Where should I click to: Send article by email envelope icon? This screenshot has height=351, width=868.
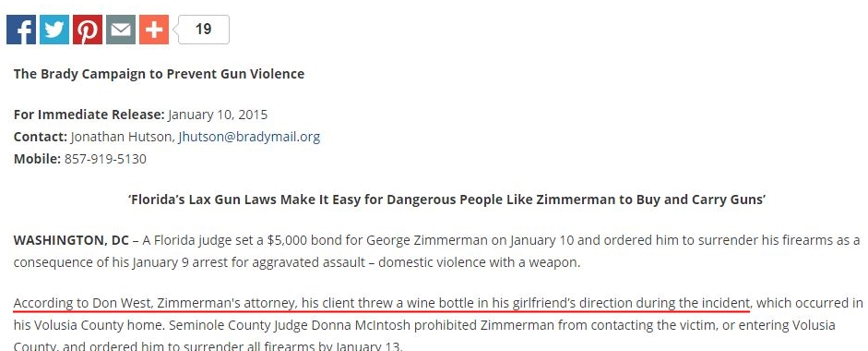click(x=121, y=30)
